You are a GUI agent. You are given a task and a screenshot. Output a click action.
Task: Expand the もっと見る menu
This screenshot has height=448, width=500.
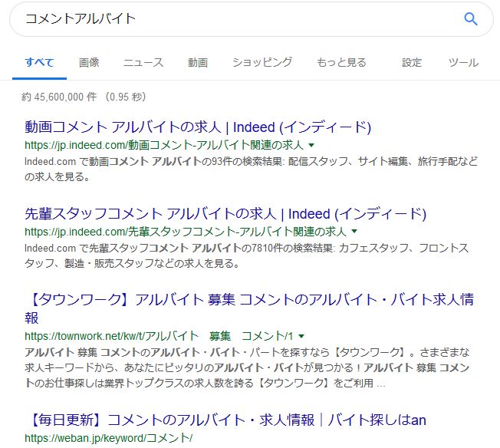tap(341, 62)
